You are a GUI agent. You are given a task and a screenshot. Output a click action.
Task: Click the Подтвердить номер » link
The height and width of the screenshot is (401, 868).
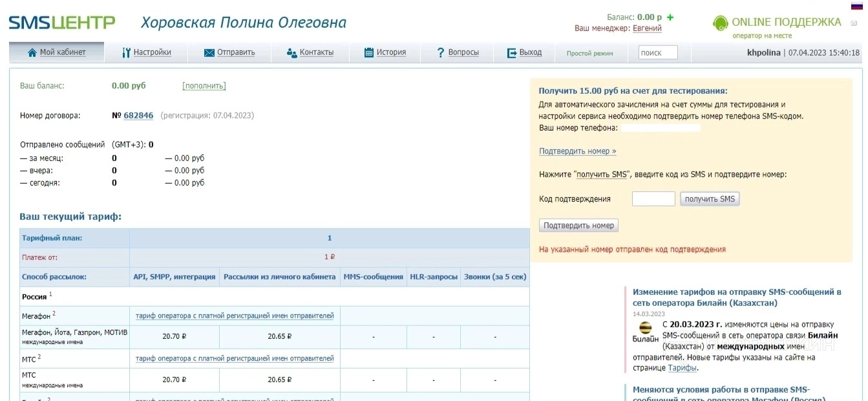tap(577, 151)
